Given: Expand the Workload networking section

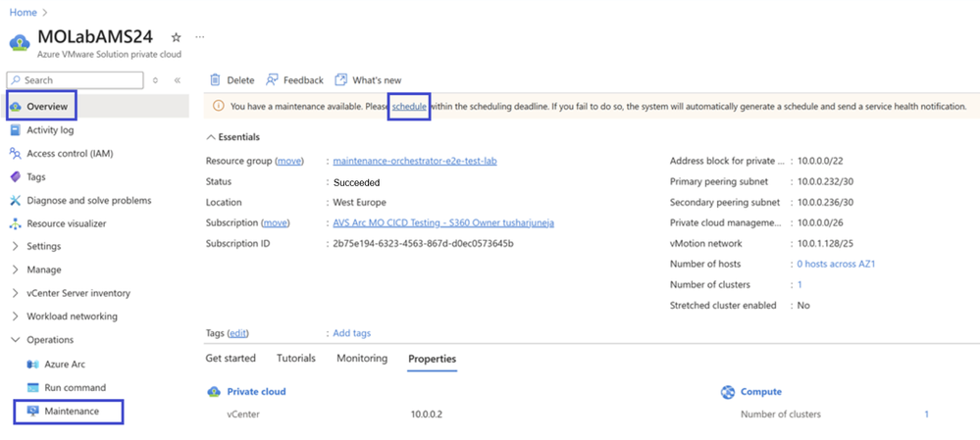Looking at the screenshot, I should (16, 317).
